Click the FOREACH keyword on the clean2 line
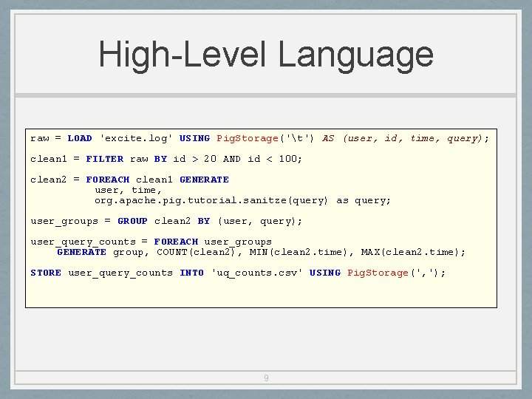The height and width of the screenshot is (399, 532). [x=108, y=180]
